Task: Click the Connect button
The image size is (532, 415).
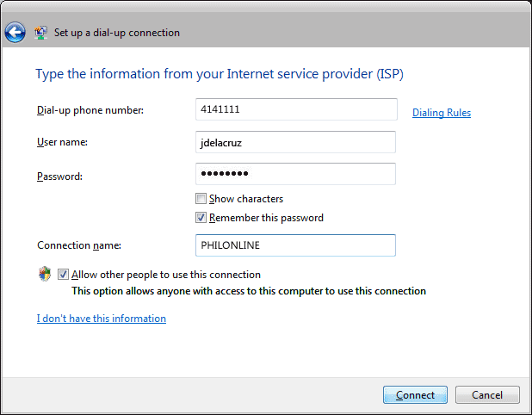Action: (415, 394)
